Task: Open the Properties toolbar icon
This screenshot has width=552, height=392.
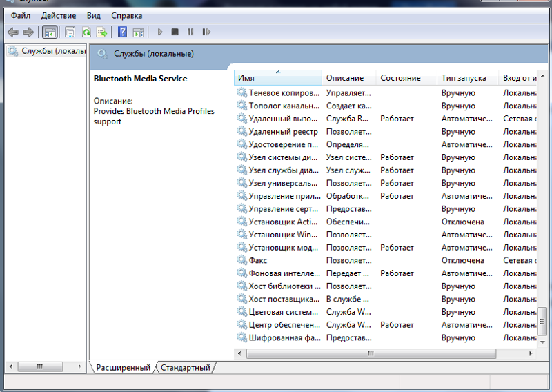Action: coord(70,32)
